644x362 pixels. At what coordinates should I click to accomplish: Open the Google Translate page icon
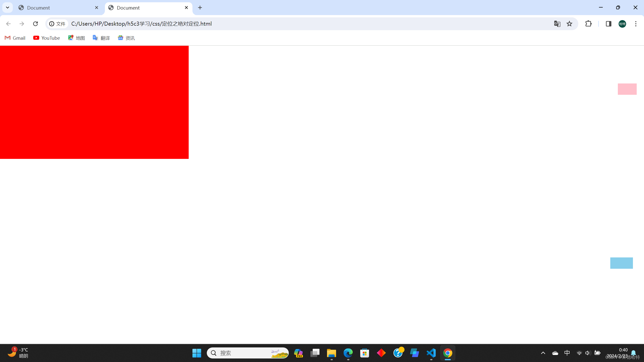(557, 24)
